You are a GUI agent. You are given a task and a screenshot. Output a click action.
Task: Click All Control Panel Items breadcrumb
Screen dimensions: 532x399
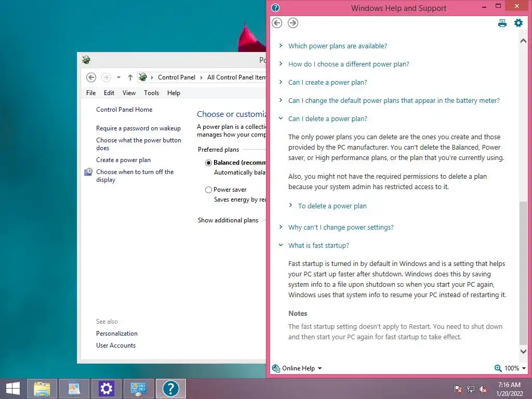pos(236,77)
